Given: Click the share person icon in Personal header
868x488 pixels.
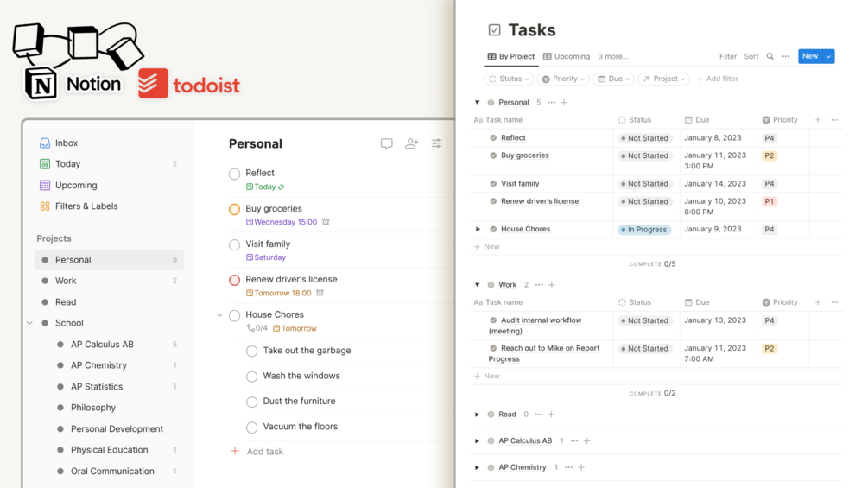Looking at the screenshot, I should pyautogui.click(x=411, y=144).
